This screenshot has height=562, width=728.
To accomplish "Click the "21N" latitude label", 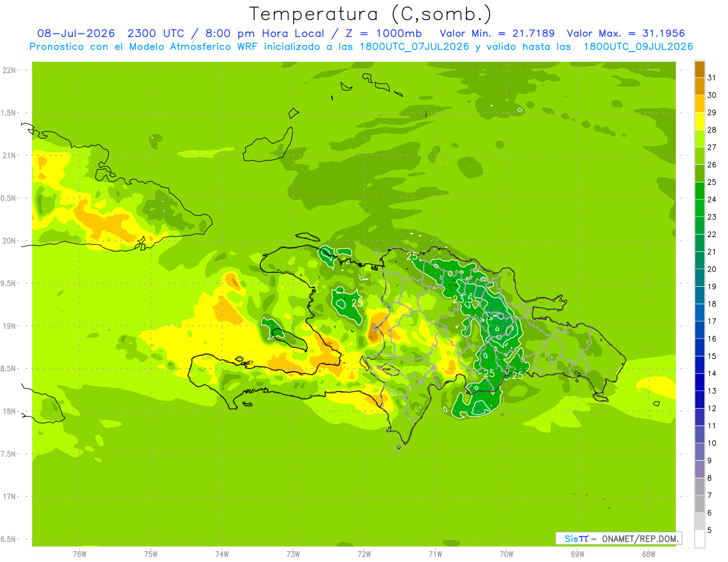I will (x=9, y=155).
